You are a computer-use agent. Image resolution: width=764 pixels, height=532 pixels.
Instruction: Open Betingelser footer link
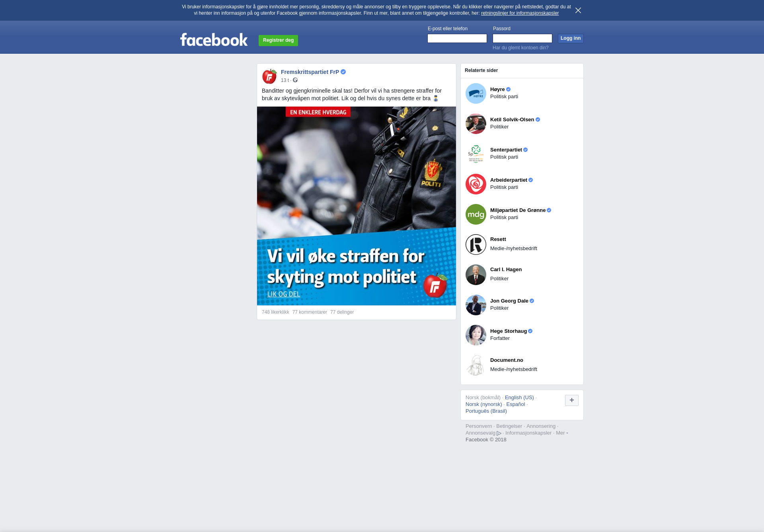509,426
